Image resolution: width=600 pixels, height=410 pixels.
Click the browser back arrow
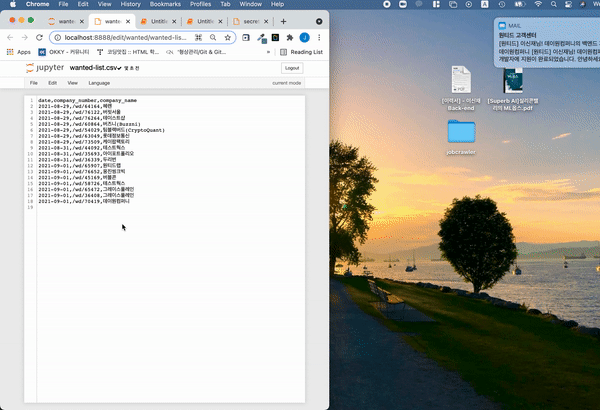coord(10,38)
